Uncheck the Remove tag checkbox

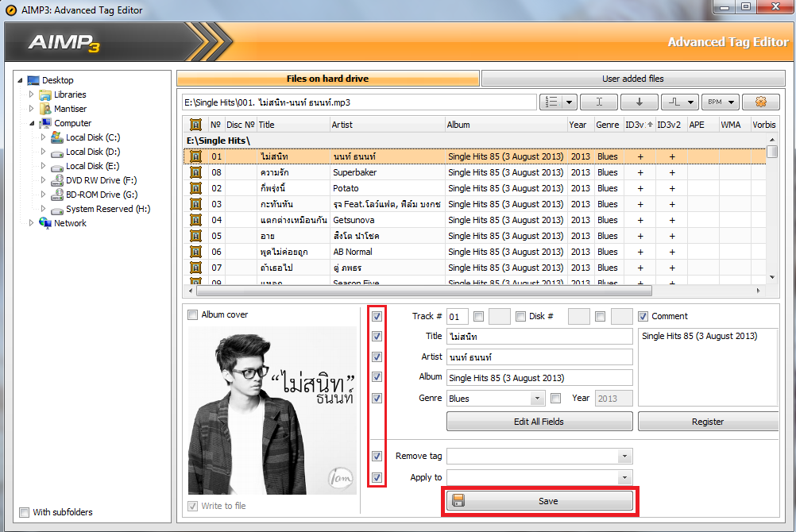[x=377, y=456]
